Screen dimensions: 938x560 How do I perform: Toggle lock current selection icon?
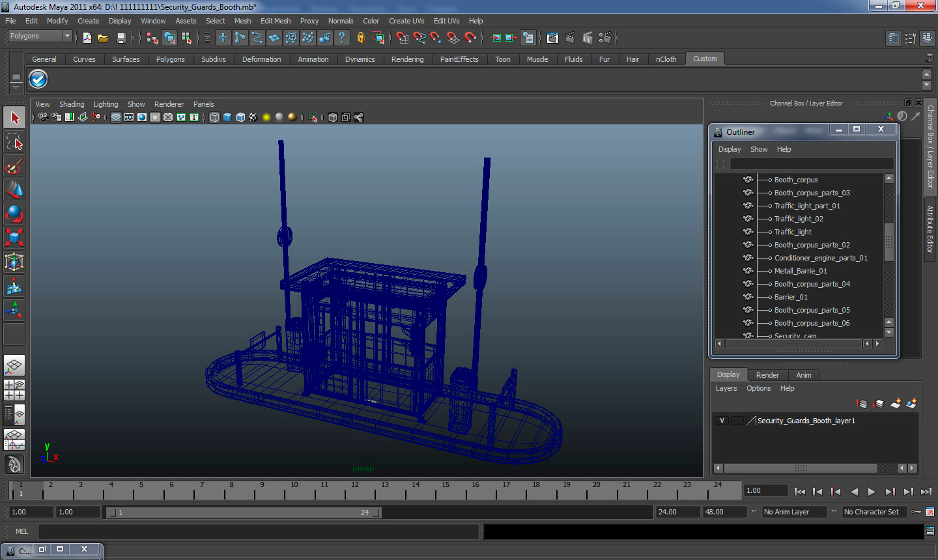pyautogui.click(x=360, y=38)
